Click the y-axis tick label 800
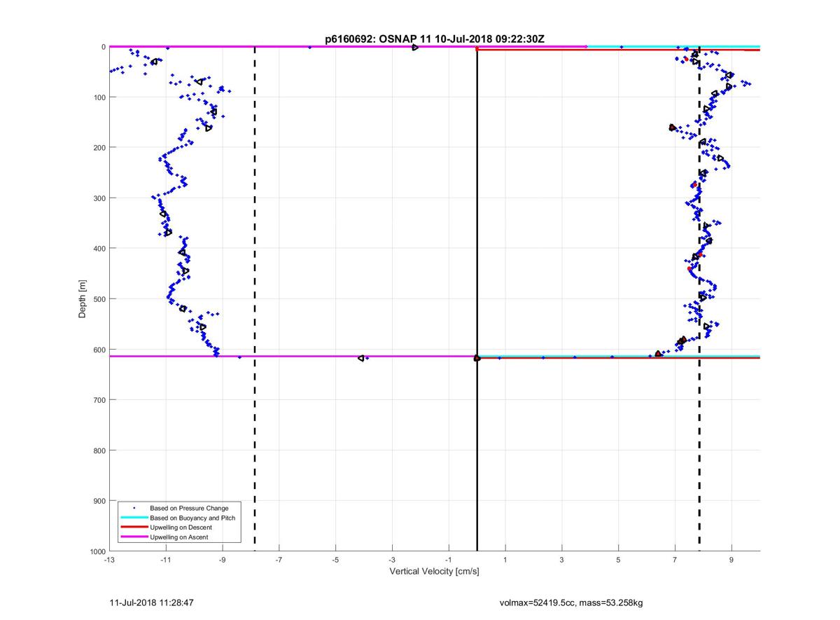Screen dimensions: 840x620 pyautogui.click(x=99, y=450)
